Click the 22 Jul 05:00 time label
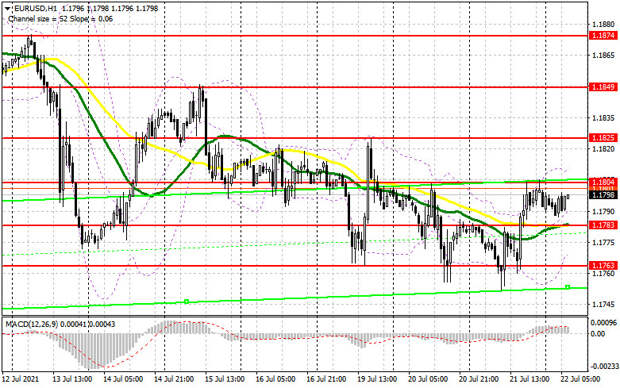Viewport: 620px width, 388px height. [580, 379]
